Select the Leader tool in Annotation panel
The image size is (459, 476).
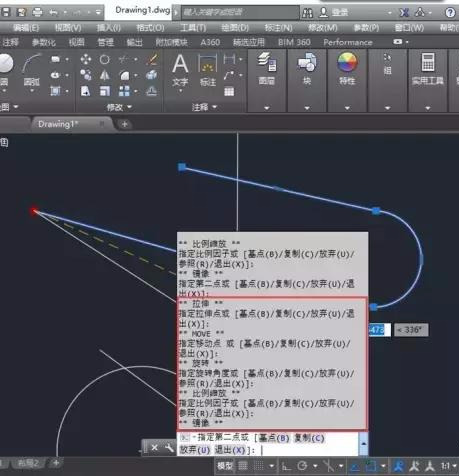coord(229,75)
